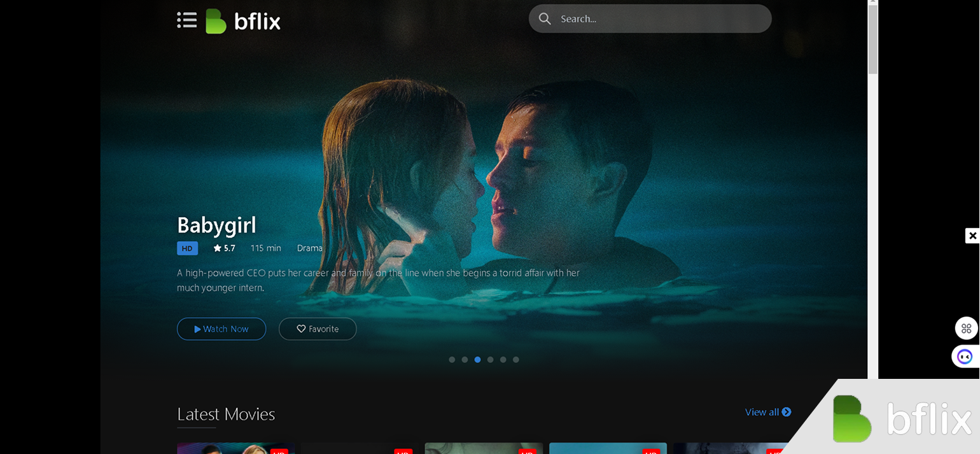This screenshot has width=980, height=454.
Task: Click the green bflix logo icon
Action: 214,20
